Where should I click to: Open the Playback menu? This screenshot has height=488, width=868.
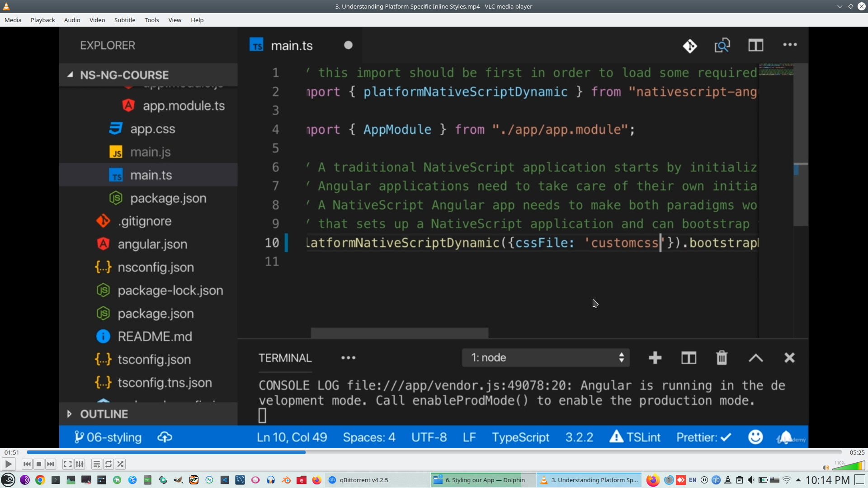42,20
